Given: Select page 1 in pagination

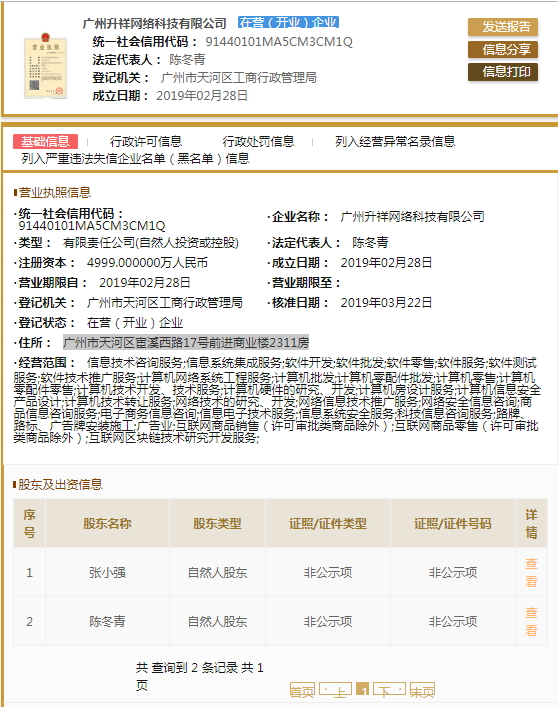Looking at the screenshot, I should 362,689.
